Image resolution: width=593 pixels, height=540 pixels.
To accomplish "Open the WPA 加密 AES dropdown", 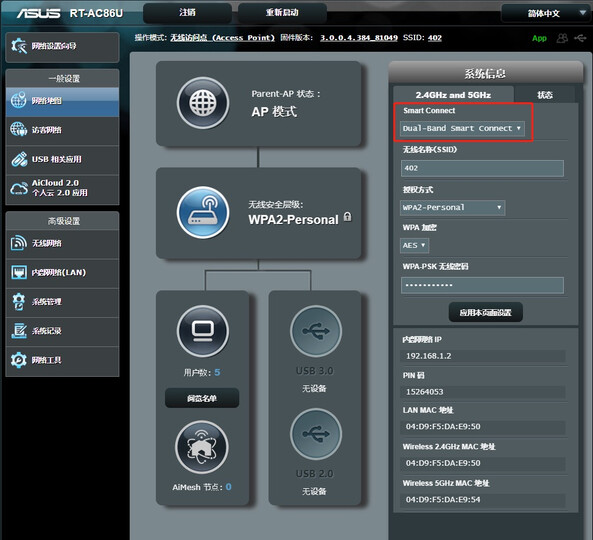I will [x=414, y=245].
